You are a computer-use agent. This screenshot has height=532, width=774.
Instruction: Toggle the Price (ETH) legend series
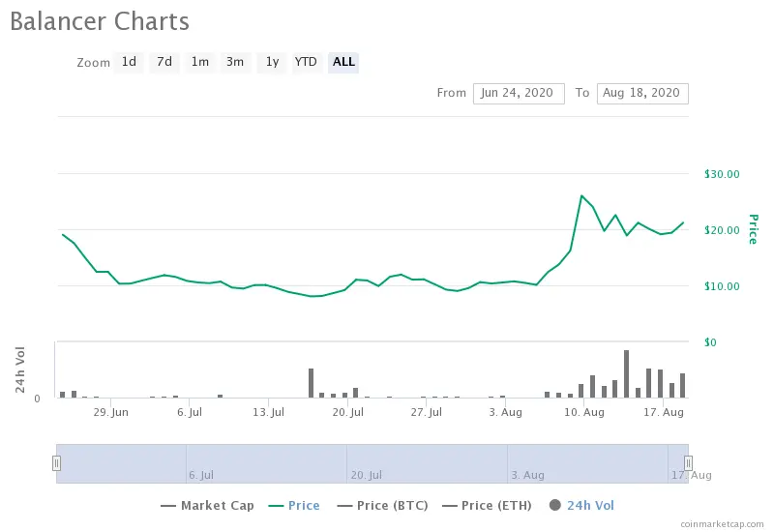click(x=487, y=505)
